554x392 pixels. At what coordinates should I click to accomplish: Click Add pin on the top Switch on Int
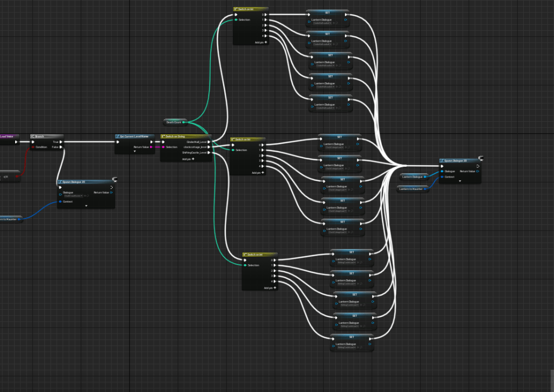click(262, 42)
